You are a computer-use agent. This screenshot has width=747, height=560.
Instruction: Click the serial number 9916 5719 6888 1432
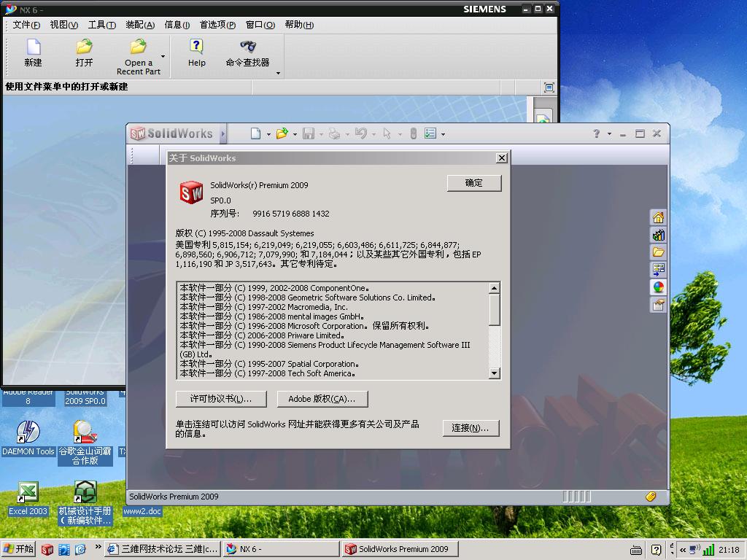(x=290, y=214)
